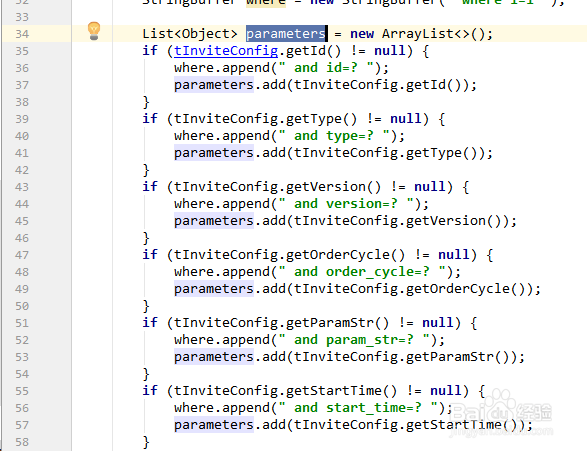Click the underlined tInviteConfig on line 35

click(x=226, y=51)
